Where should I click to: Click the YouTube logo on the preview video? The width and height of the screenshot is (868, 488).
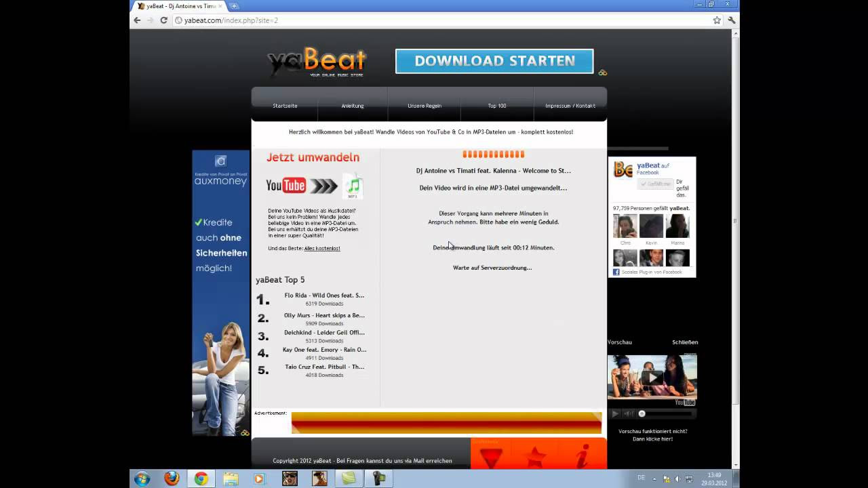[685, 403]
